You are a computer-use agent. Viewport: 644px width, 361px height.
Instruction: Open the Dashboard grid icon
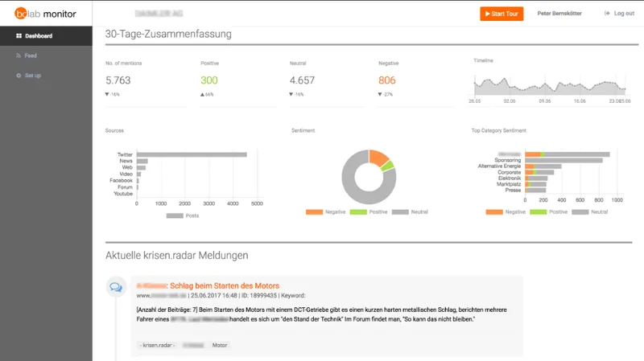coord(19,36)
